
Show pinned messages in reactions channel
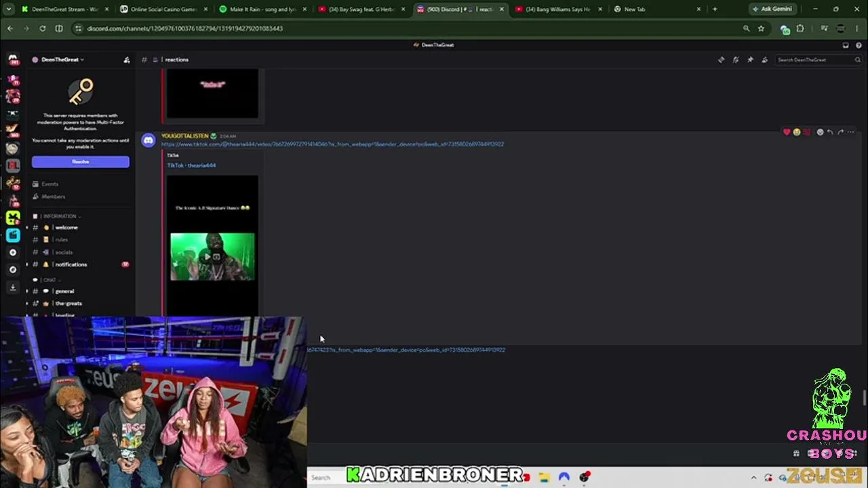[x=750, y=60]
